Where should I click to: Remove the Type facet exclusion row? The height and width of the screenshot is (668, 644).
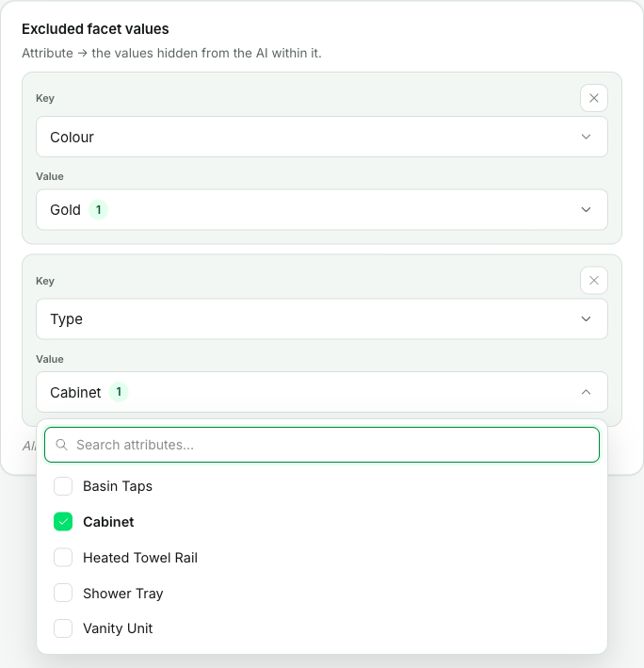click(594, 281)
